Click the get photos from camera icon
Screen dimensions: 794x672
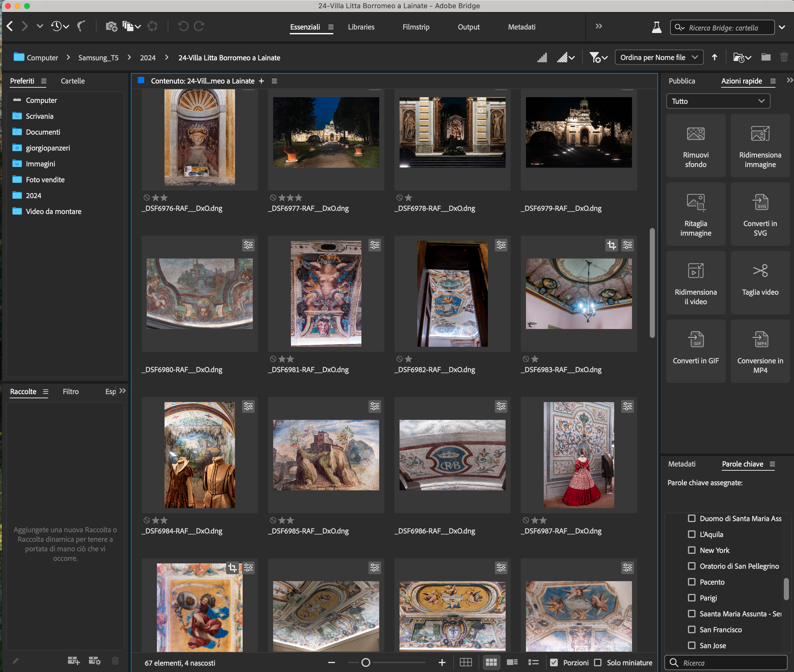[x=111, y=27]
